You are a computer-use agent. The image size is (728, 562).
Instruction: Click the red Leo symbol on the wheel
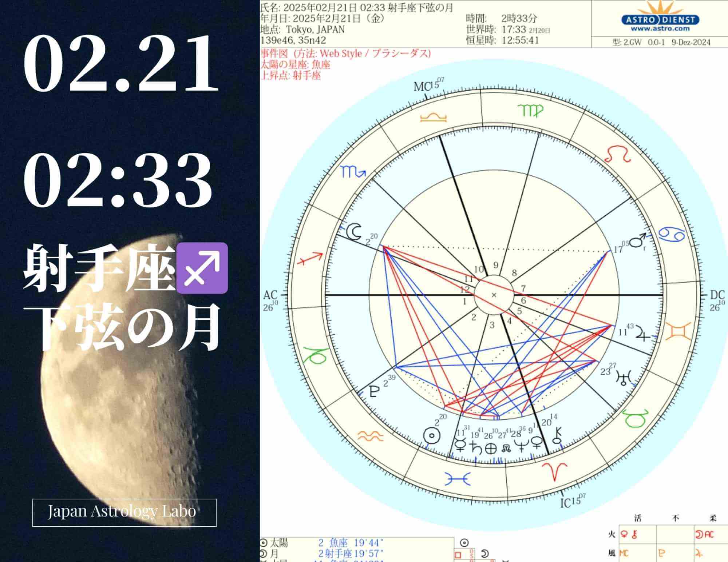617,154
